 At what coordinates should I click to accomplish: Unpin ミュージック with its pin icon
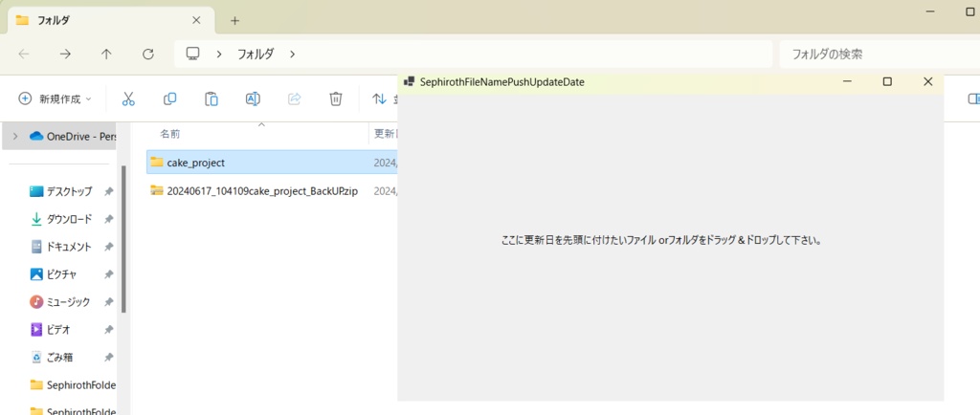[108, 302]
